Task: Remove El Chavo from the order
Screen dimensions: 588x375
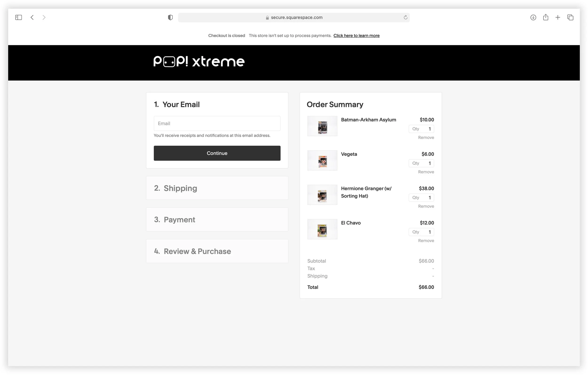Action: click(x=426, y=241)
